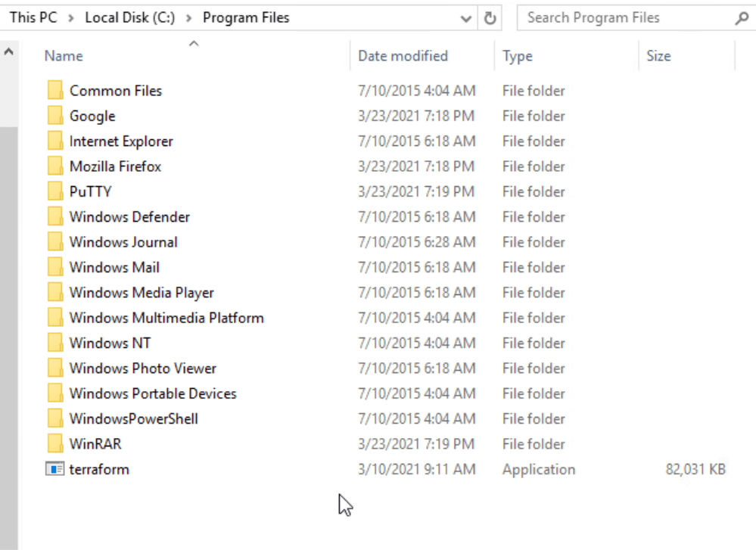Click the Google folder icon
The width and height of the screenshot is (756, 550).
click(54, 116)
